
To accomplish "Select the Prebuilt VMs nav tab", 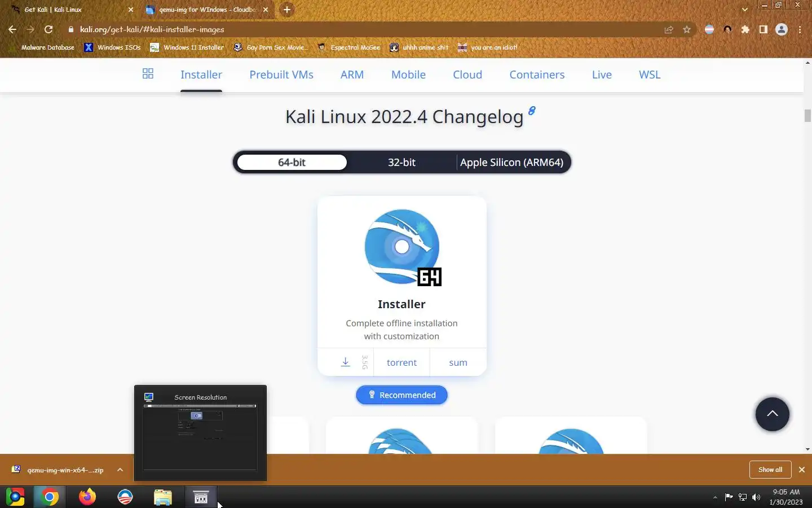I will [281, 75].
